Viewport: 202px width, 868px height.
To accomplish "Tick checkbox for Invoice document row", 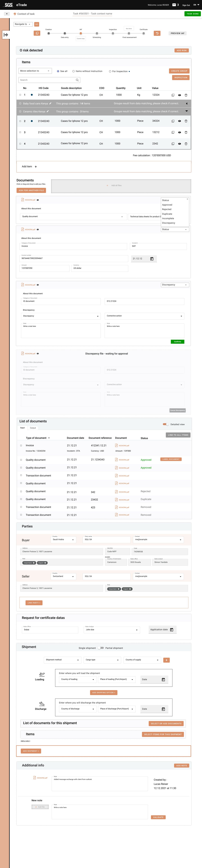I will click(x=21, y=446).
